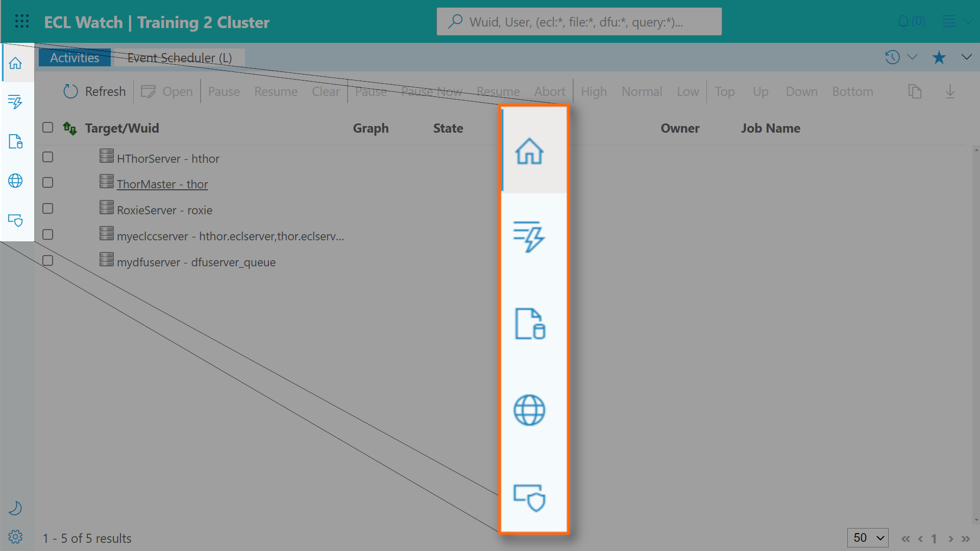980x551 pixels.
Task: Toggle the select-all header checkbox
Action: coord(48,128)
